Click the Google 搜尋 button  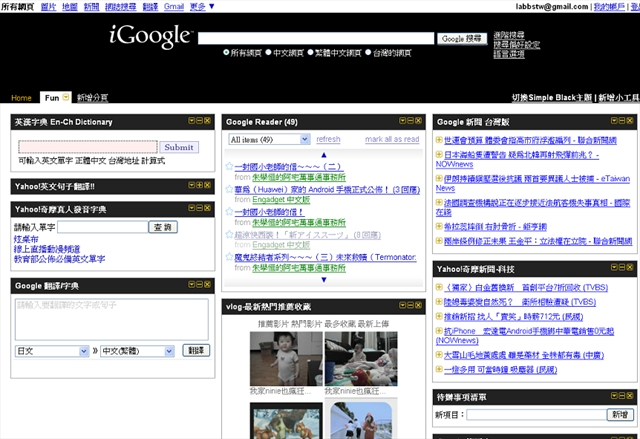pos(462,38)
